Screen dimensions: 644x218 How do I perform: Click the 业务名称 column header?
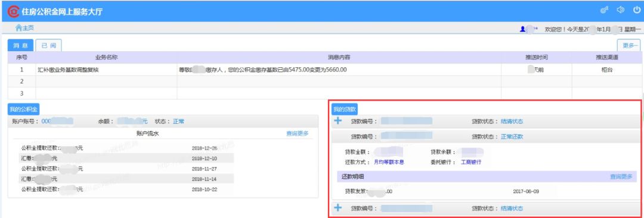point(106,57)
